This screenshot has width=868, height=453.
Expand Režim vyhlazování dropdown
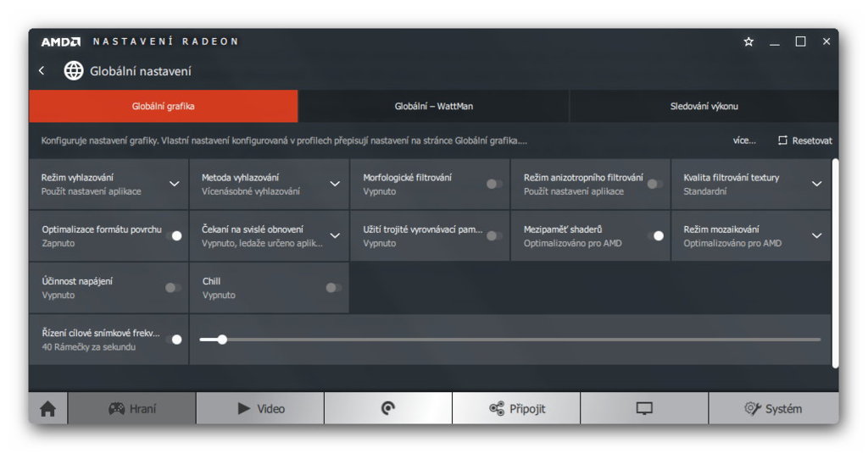[174, 184]
